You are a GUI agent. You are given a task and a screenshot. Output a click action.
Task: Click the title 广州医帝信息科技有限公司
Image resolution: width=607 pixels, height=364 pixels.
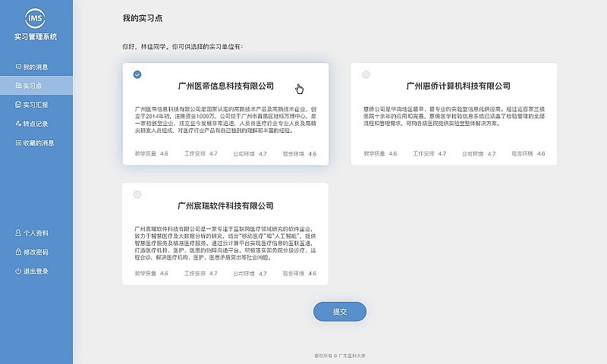tap(225, 86)
